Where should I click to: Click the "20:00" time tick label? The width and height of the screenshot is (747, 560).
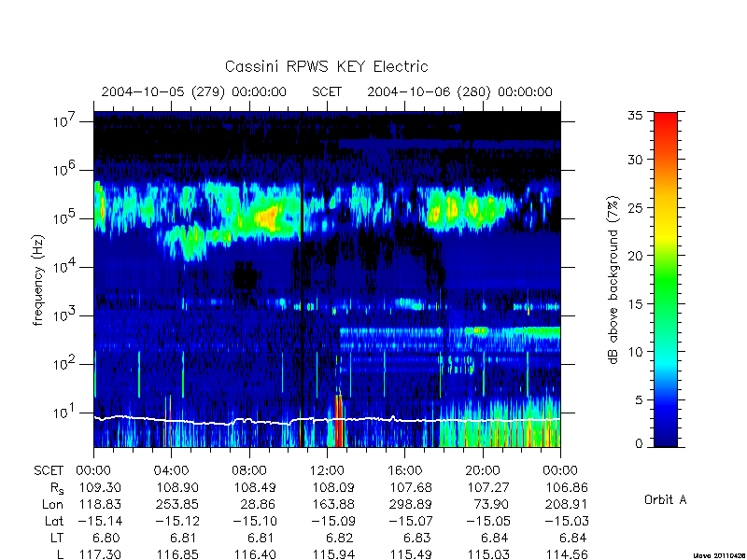coord(482,470)
